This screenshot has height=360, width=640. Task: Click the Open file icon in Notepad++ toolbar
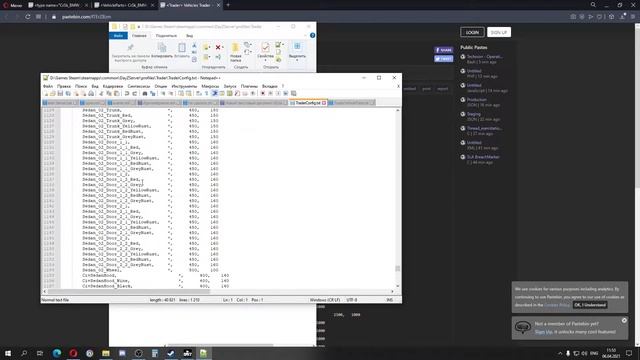click(53, 93)
